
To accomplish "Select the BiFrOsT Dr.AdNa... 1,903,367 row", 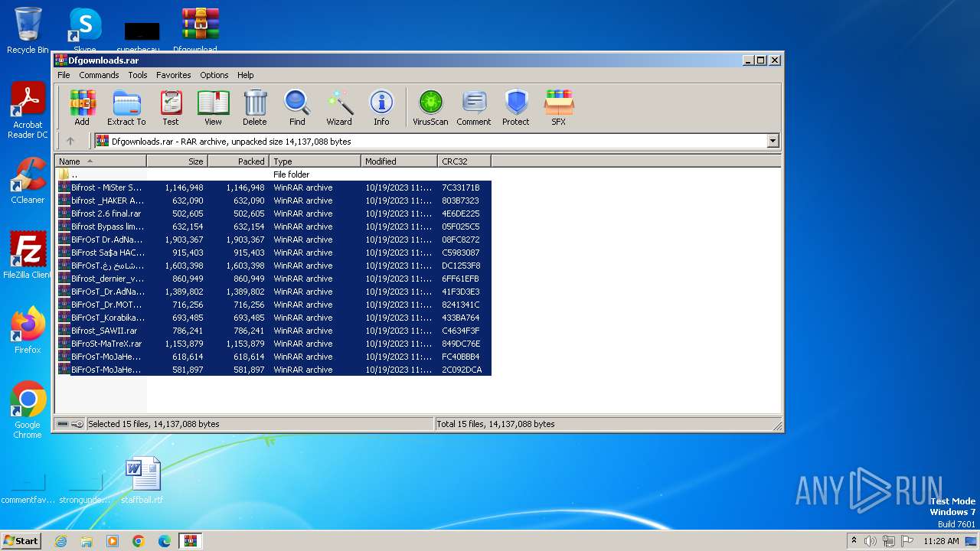I will click(273, 240).
